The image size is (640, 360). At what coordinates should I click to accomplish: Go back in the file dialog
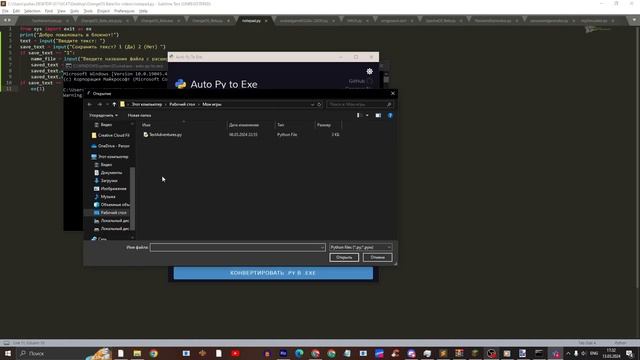point(90,104)
